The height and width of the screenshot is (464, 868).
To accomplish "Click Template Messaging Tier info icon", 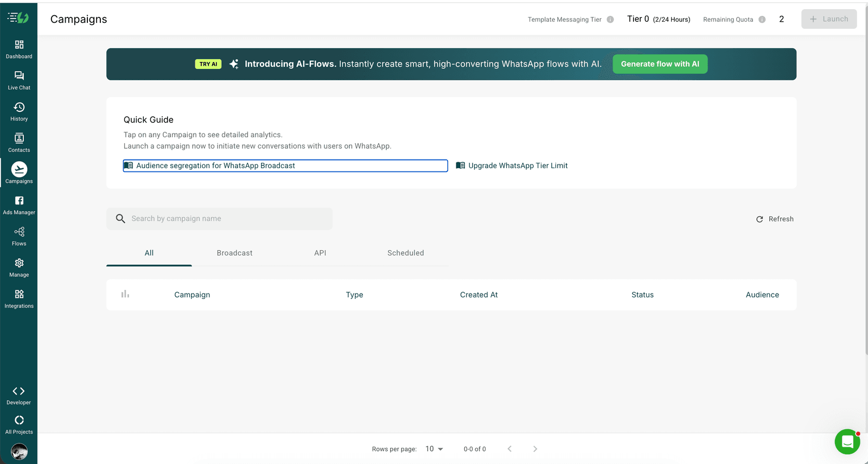I will pos(610,20).
